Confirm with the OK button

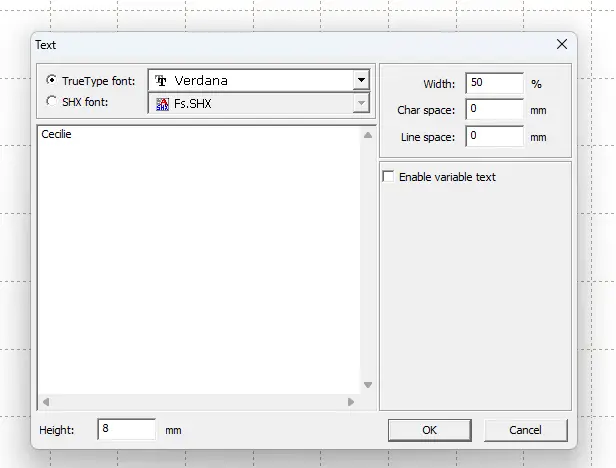(429, 430)
